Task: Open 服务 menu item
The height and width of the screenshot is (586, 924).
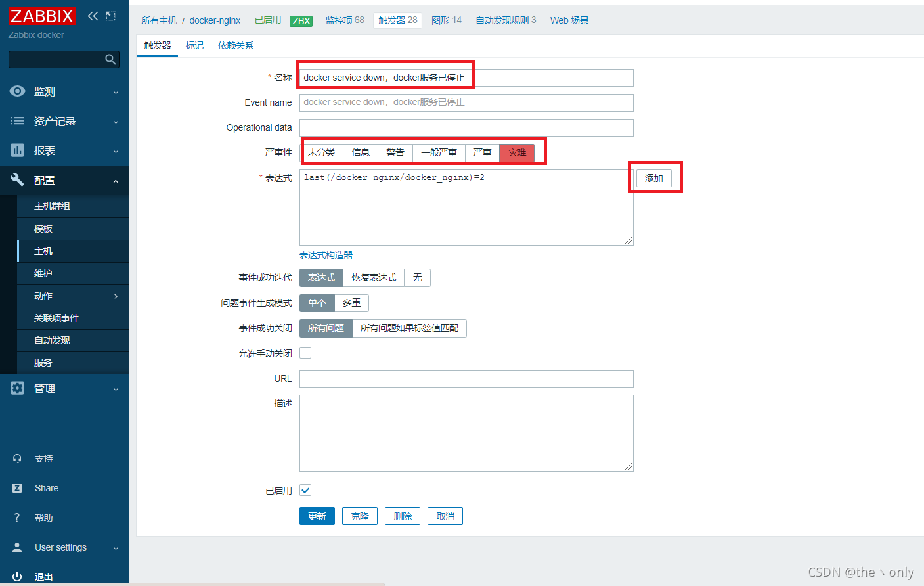Action: pos(73,363)
